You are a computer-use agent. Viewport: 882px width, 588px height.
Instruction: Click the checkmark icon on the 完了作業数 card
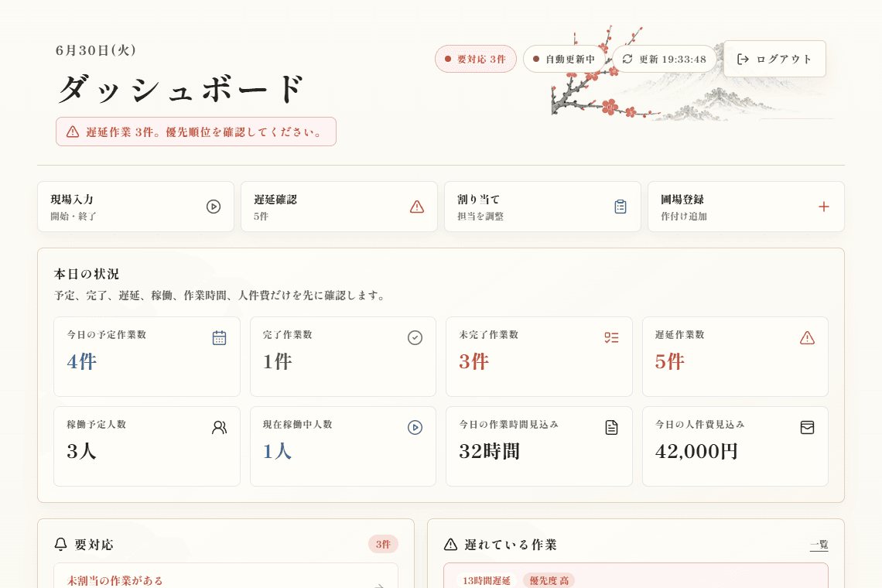pos(415,337)
